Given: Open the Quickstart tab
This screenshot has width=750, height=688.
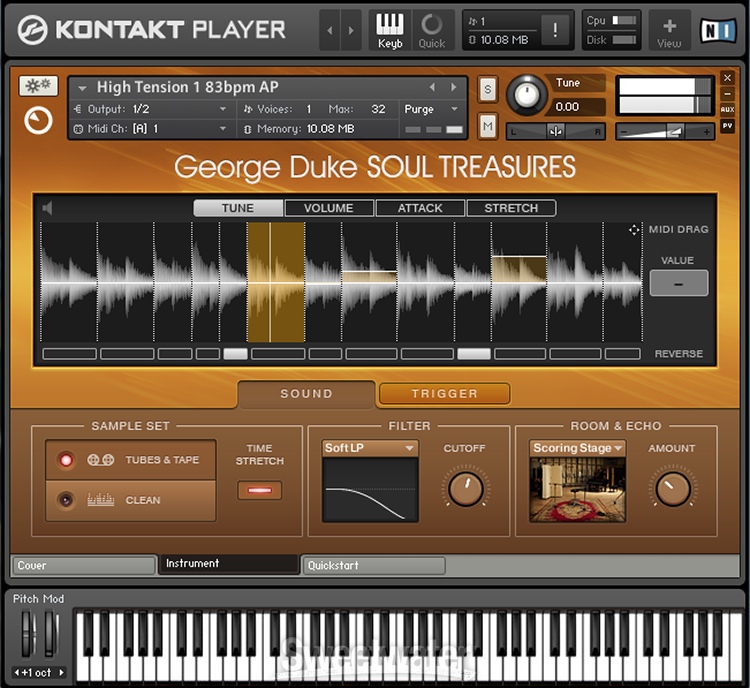Looking at the screenshot, I should (x=374, y=565).
